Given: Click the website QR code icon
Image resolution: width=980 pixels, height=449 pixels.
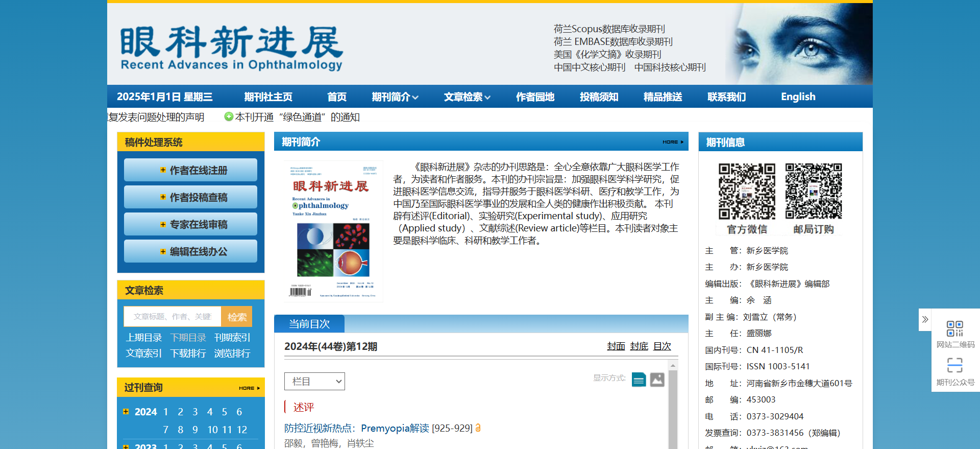Looking at the screenshot, I should point(954,328).
